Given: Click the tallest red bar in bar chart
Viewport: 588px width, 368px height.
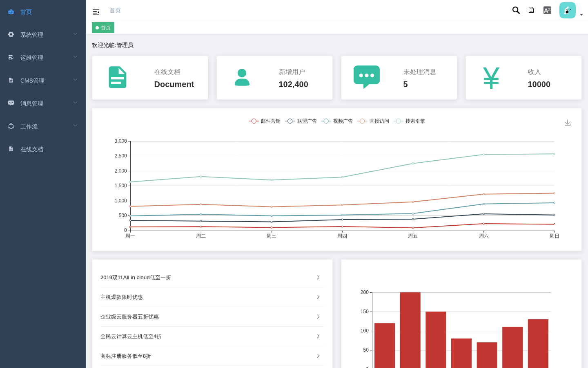Looking at the screenshot, I should (410, 330).
